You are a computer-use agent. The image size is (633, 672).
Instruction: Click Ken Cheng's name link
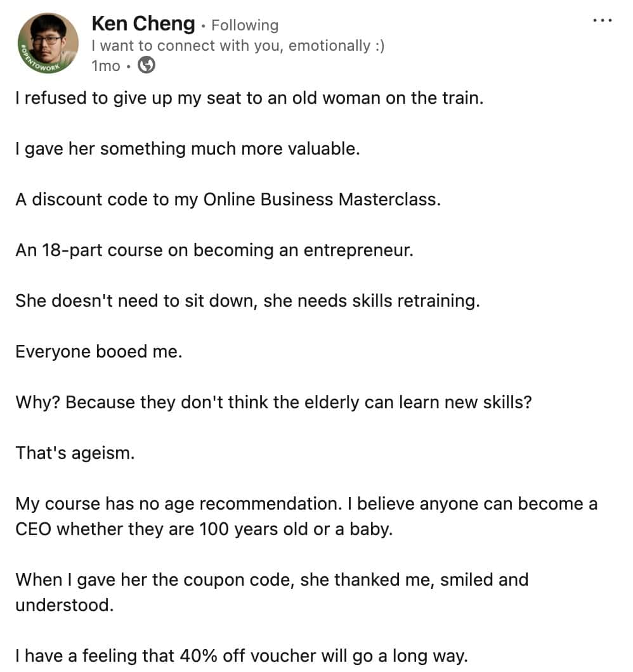[143, 24]
